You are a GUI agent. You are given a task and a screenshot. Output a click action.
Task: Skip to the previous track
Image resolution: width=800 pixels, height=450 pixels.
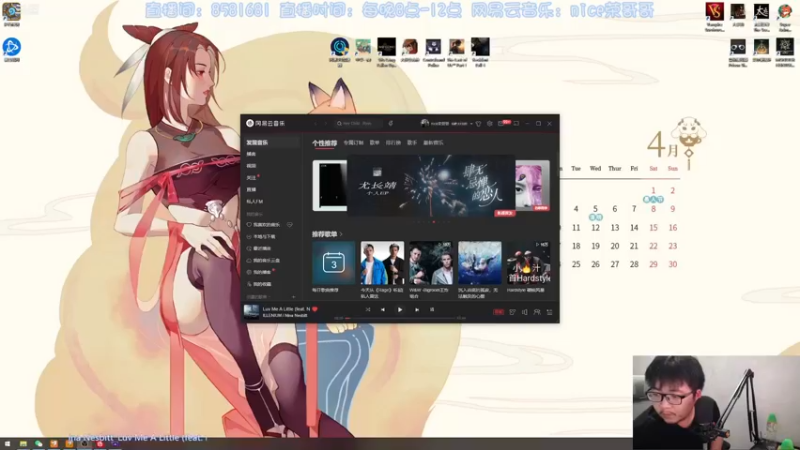(383, 309)
